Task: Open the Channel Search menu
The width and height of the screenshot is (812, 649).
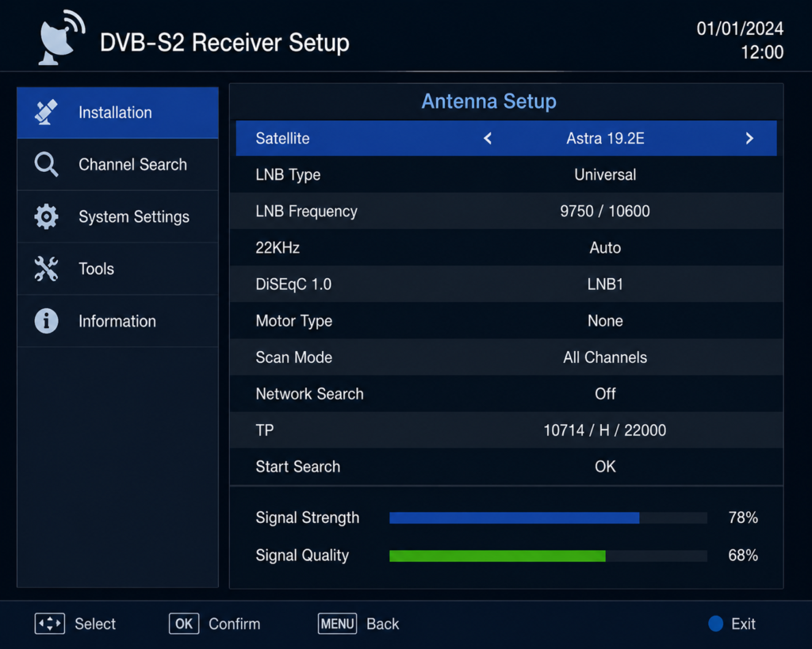Action: (117, 165)
